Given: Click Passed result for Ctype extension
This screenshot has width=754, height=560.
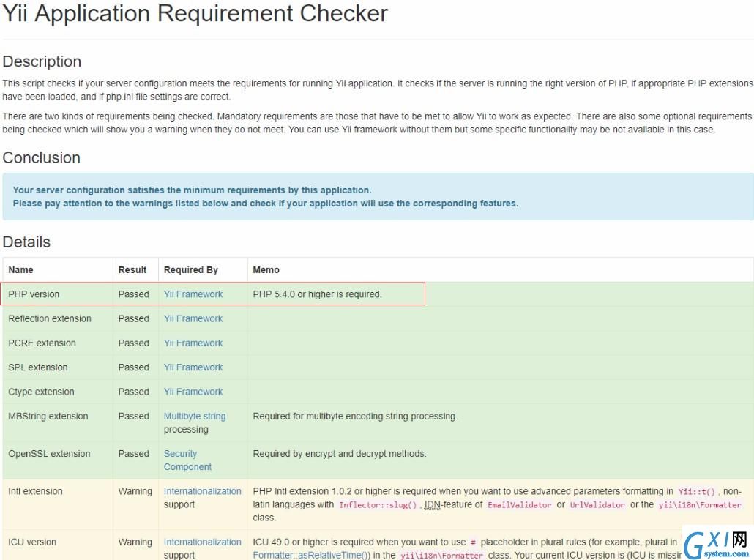Looking at the screenshot, I should click(x=134, y=392).
